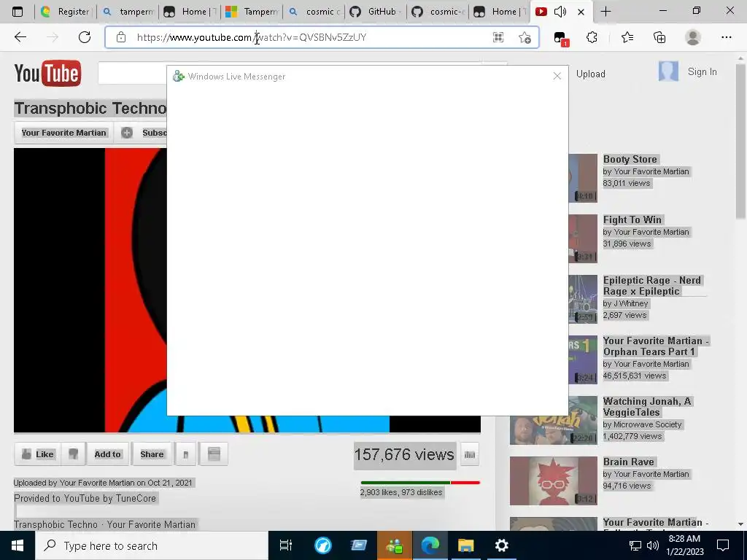Image resolution: width=747 pixels, height=560 pixels.
Task: Open a new browser tab
Action: (605, 12)
